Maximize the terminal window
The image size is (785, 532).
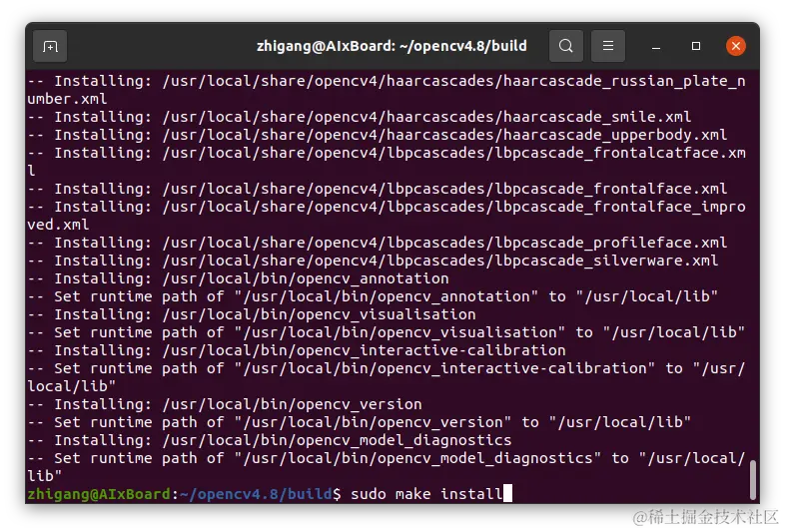pos(696,46)
